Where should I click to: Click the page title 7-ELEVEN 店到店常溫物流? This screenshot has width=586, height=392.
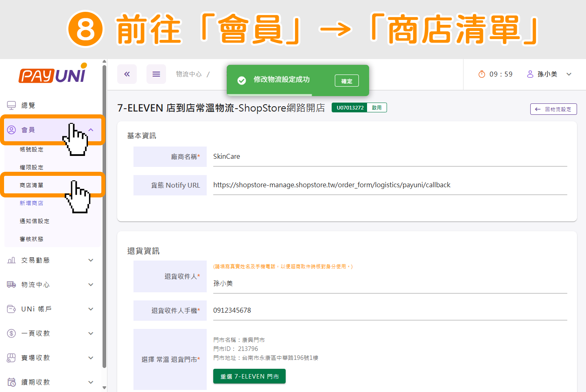pyautogui.click(x=221, y=108)
